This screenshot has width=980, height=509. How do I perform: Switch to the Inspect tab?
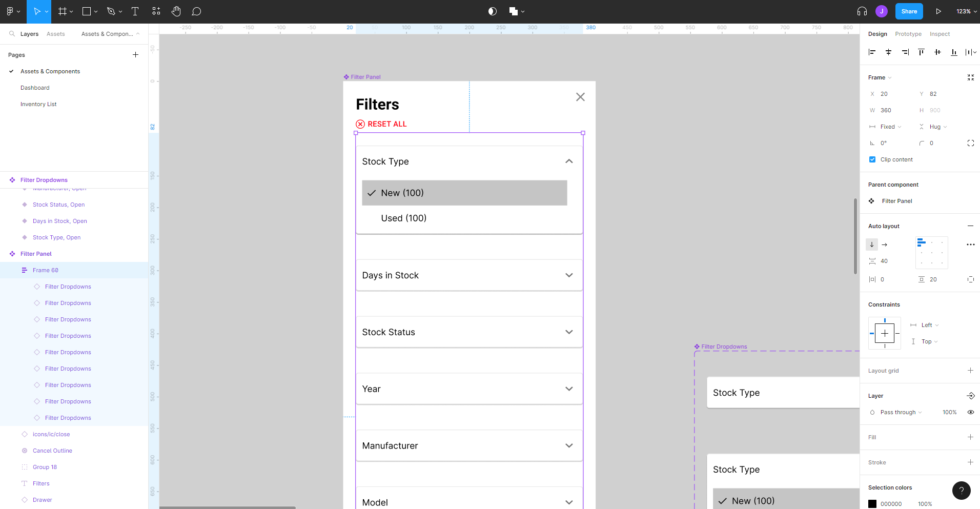click(940, 34)
